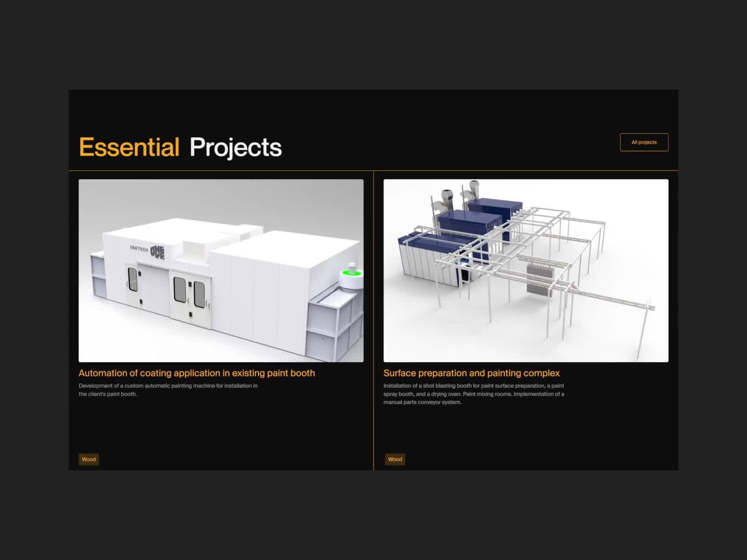This screenshot has height=560, width=747.
Task: Click the ONETECH logo on the paint booth
Action: tap(148, 251)
